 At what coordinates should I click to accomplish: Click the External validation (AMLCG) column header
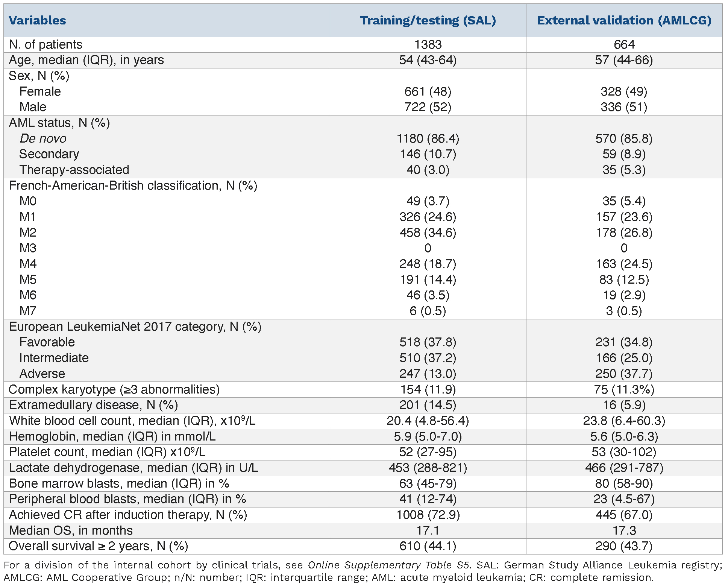pyautogui.click(x=624, y=20)
